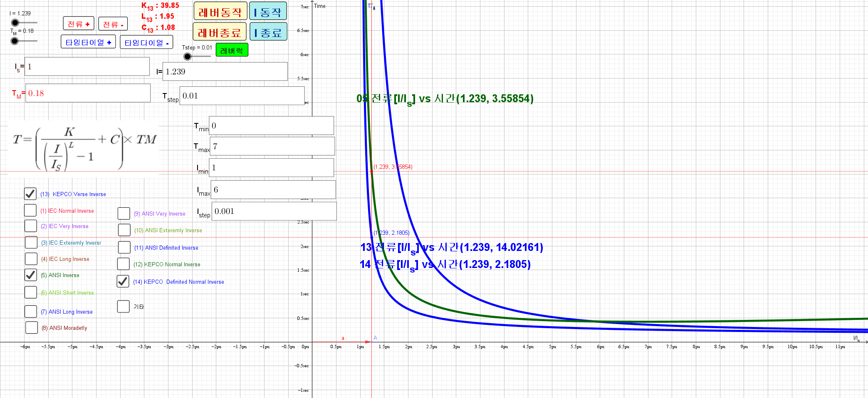This screenshot has height=398, width=868.
Task: Click the 전류 + button
Action: (x=79, y=24)
